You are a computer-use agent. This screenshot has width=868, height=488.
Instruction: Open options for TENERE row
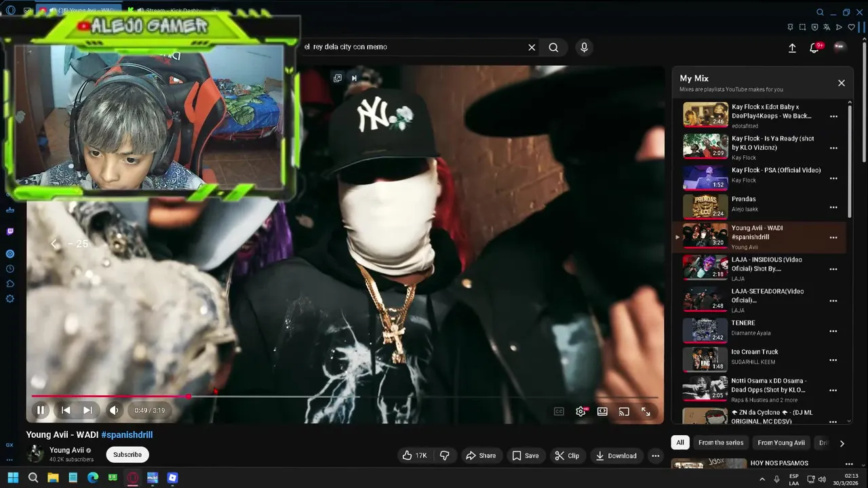coord(833,331)
